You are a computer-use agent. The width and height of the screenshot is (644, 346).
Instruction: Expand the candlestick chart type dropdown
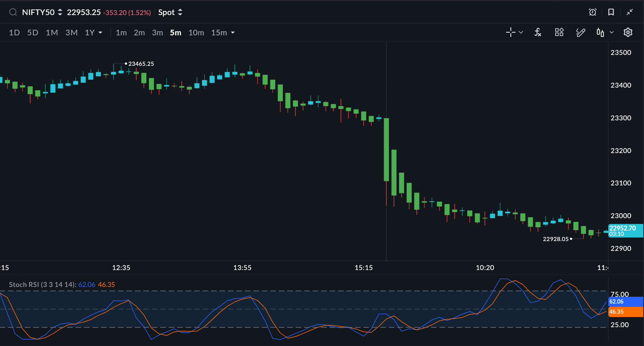coord(612,33)
